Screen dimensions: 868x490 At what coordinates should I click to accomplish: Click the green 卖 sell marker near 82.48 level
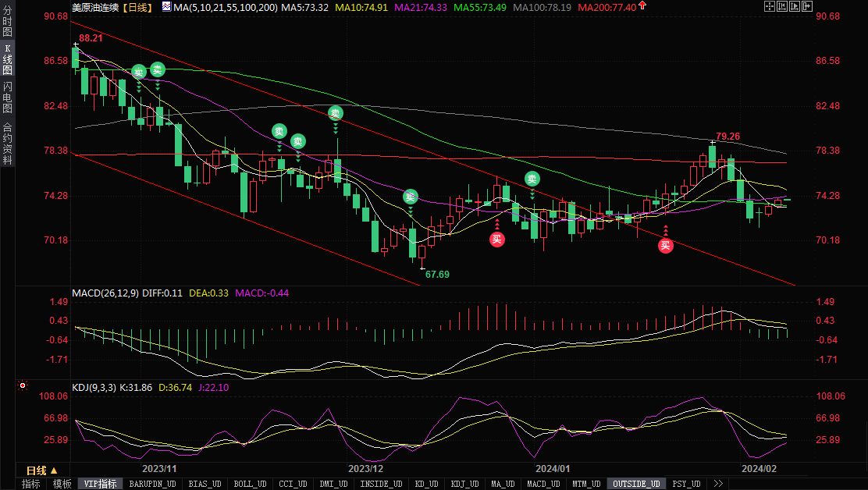[x=336, y=113]
